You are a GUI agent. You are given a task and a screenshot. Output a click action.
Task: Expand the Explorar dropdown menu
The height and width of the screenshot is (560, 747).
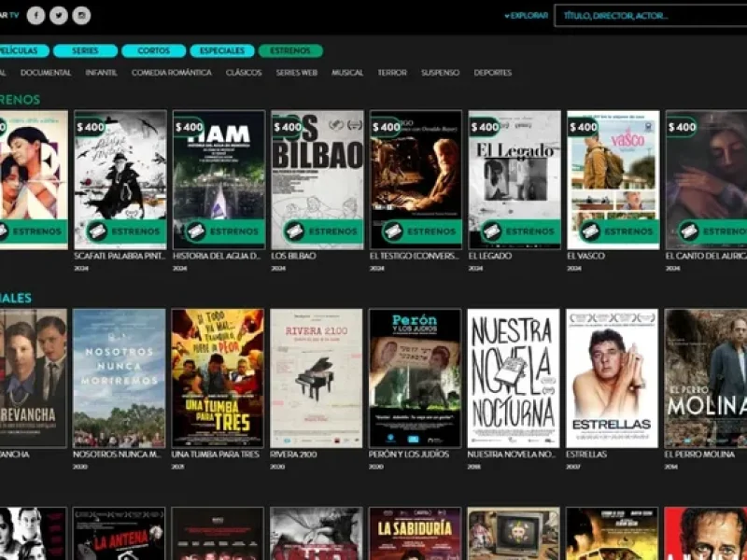[x=526, y=16]
